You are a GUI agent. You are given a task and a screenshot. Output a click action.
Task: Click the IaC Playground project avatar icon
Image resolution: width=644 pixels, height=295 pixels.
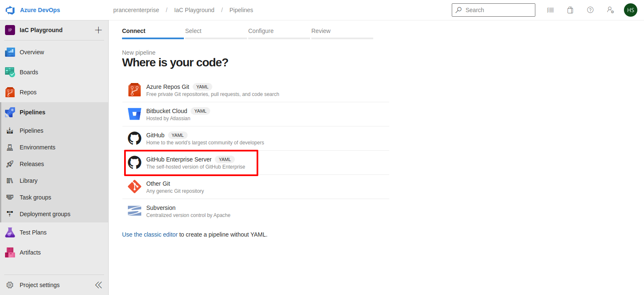(10, 30)
